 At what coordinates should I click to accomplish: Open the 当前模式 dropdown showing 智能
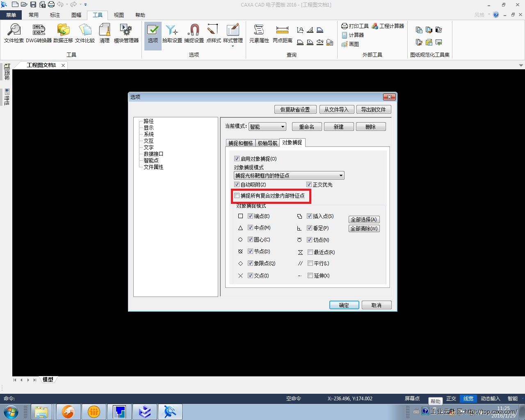tap(267, 127)
